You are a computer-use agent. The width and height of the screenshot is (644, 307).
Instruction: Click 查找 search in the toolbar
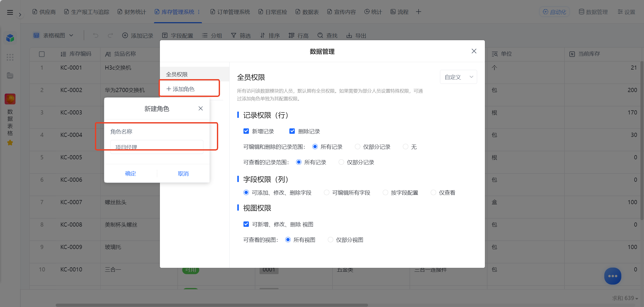(x=327, y=35)
